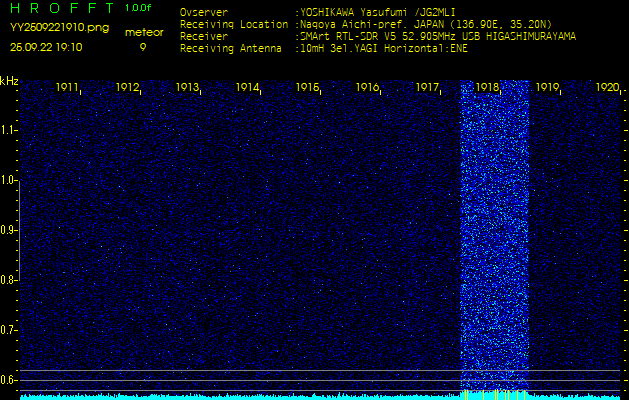Click the 1914 time axis label

[247, 87]
